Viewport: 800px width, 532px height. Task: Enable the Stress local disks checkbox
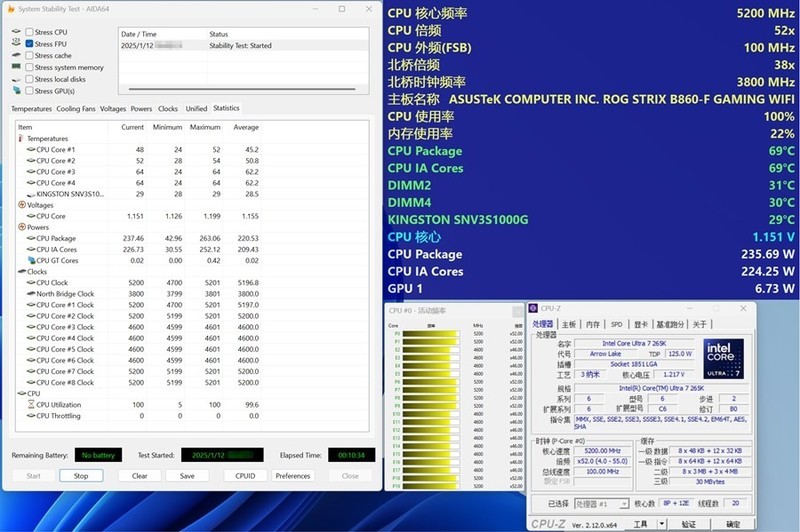click(29, 79)
